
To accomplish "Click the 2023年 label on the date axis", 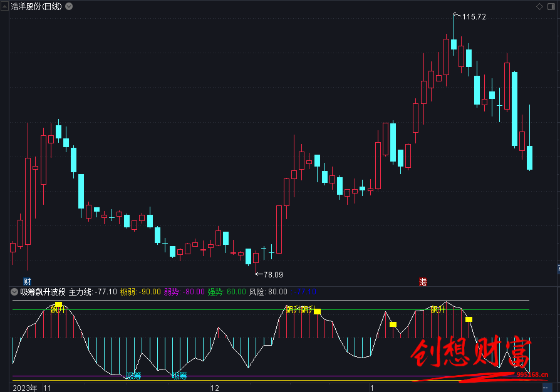I will click(x=25, y=388).
